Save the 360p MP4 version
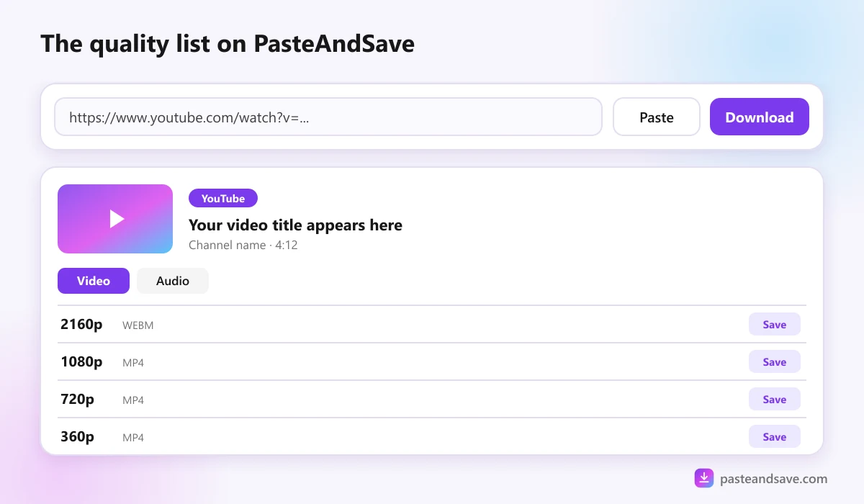The width and height of the screenshot is (864, 504). point(775,436)
